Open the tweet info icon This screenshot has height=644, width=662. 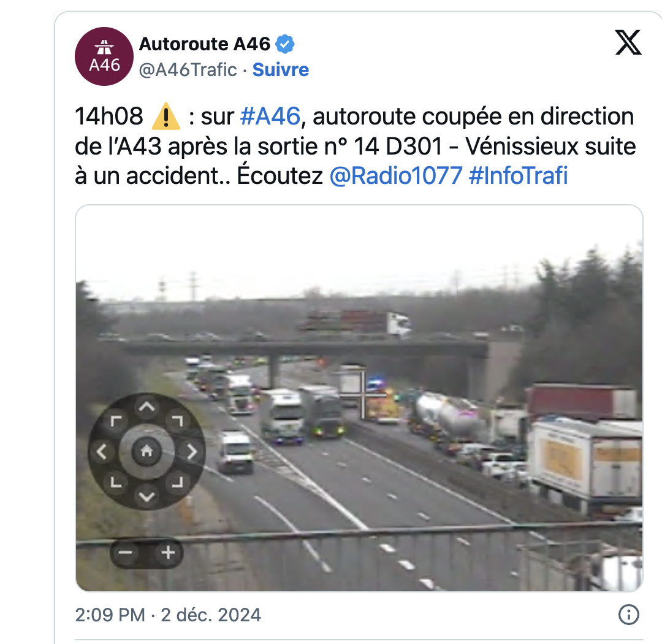[x=629, y=615]
